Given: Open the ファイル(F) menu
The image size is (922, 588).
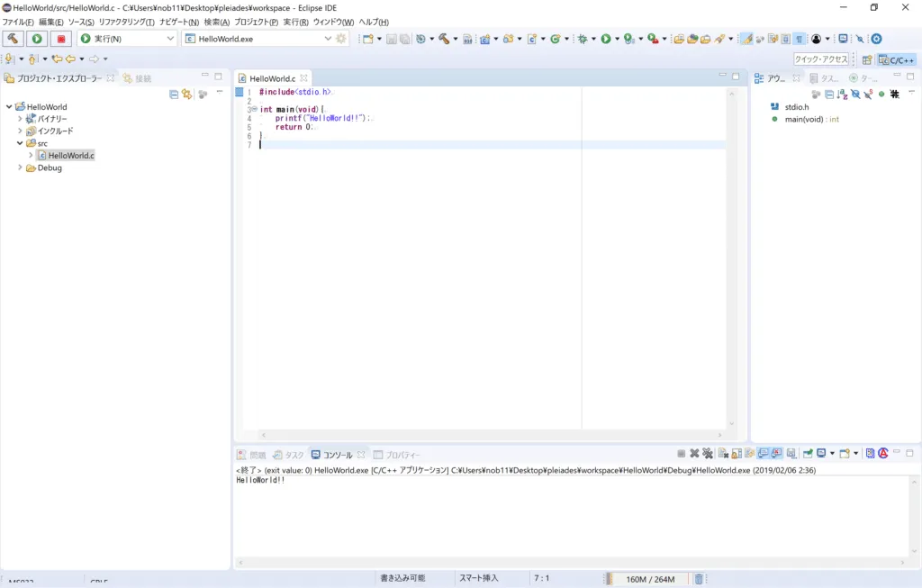Looking at the screenshot, I should 18,23.
